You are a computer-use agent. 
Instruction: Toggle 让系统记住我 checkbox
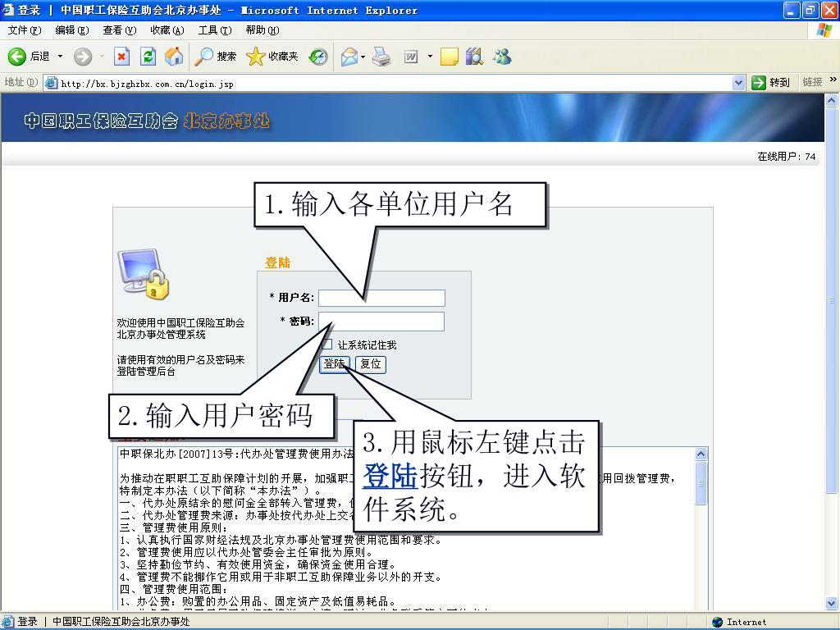pyautogui.click(x=327, y=345)
